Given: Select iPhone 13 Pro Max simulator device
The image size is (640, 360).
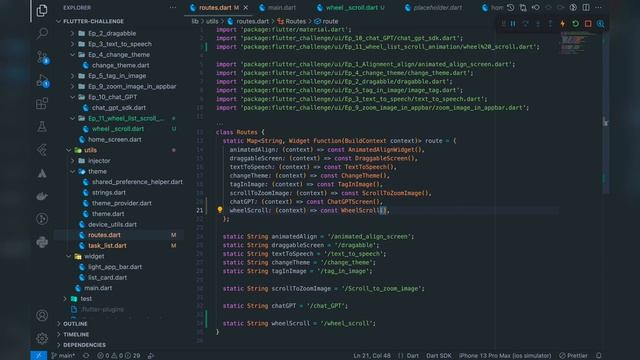Looking at the screenshot, I should click(505, 356).
